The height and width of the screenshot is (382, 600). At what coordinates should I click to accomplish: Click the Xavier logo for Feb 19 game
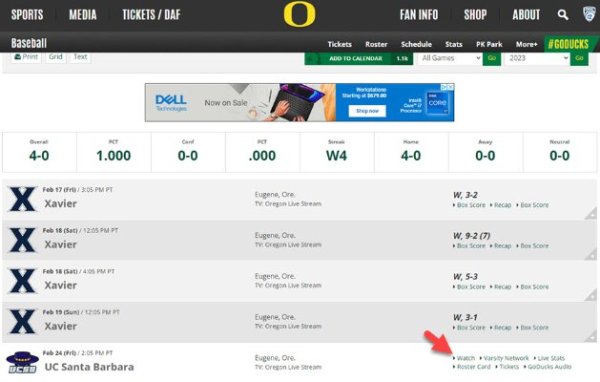coord(22,322)
